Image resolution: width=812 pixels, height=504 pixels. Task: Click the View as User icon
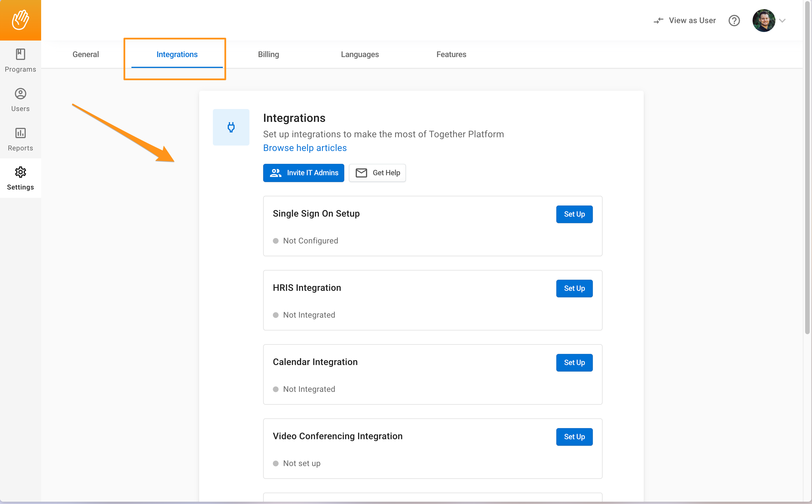pyautogui.click(x=659, y=20)
